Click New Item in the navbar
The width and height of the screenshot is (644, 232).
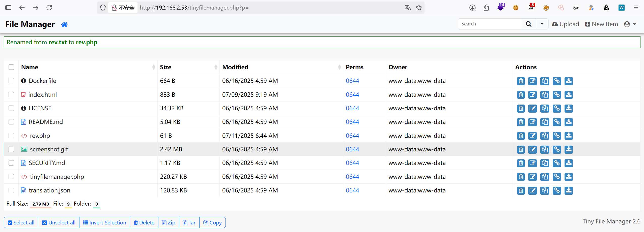pyautogui.click(x=602, y=24)
